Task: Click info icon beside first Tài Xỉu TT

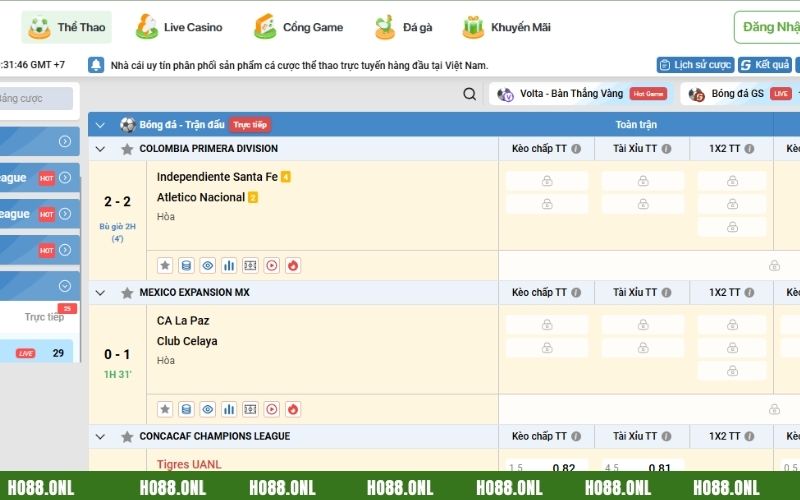Action: coord(666,149)
